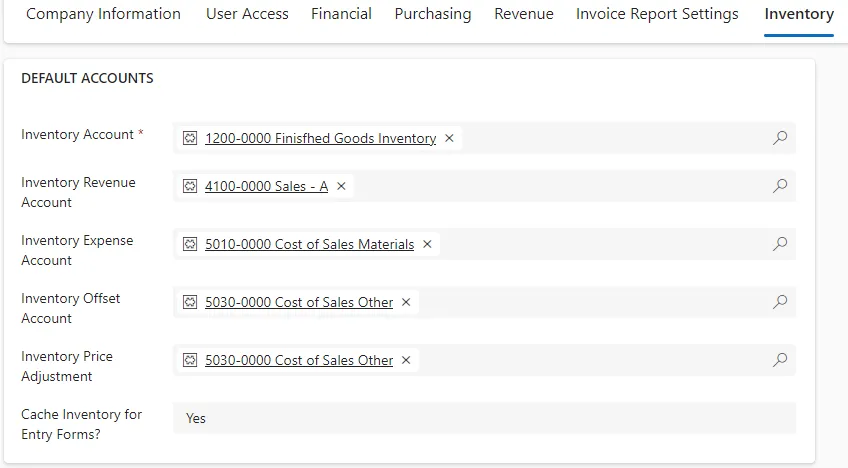This screenshot has width=848, height=468.
Task: Click record icon in Inventory Offset Account field
Action: tap(190, 302)
